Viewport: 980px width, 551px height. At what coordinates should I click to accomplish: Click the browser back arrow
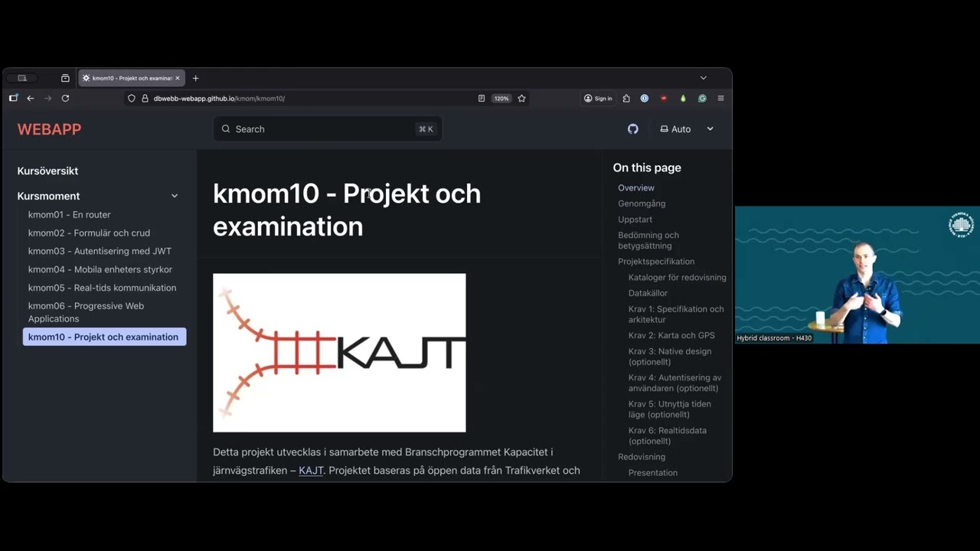(31, 98)
